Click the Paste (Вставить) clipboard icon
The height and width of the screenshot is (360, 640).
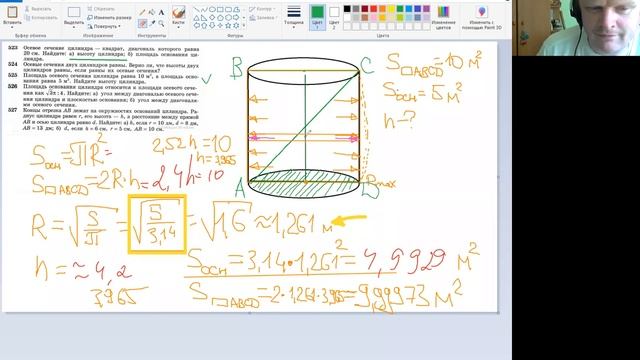coord(12,12)
